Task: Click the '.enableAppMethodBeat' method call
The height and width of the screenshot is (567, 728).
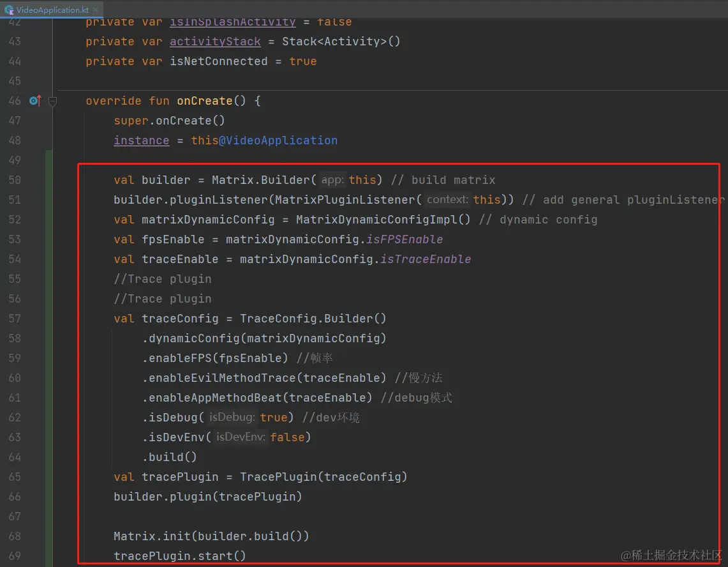Action: pos(212,398)
